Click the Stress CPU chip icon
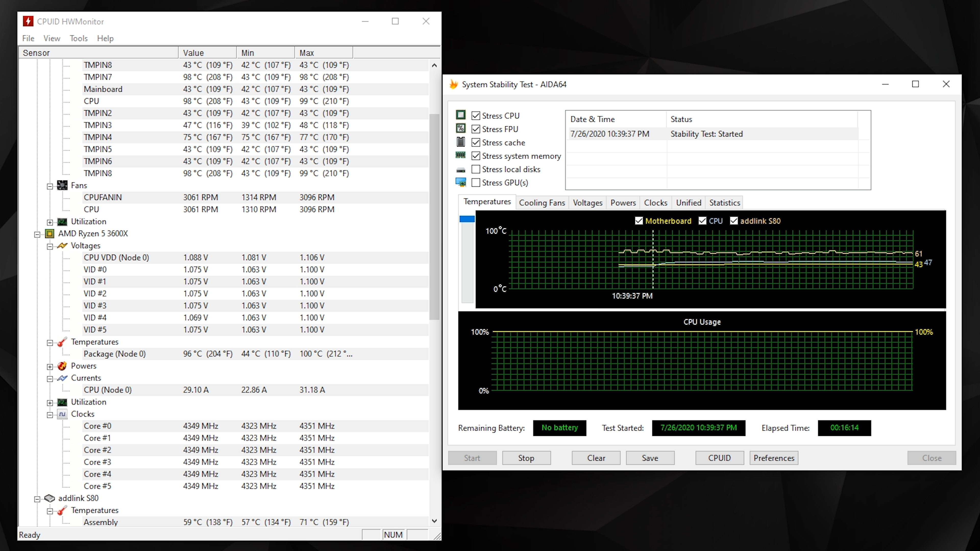The image size is (980, 551). click(x=461, y=115)
